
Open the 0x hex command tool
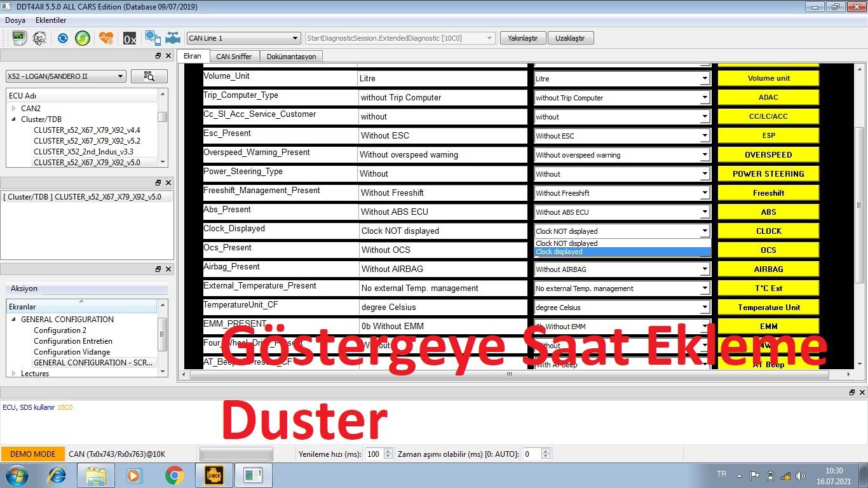(130, 39)
